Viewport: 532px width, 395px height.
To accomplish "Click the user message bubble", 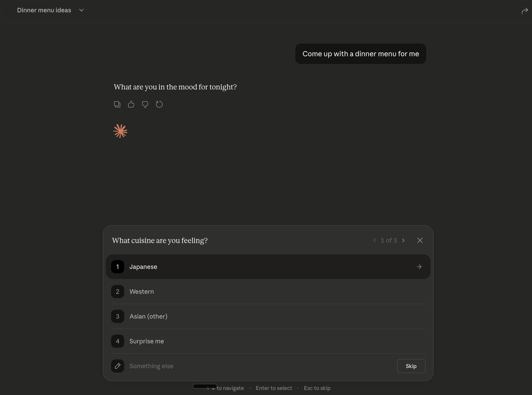I will click(x=360, y=54).
